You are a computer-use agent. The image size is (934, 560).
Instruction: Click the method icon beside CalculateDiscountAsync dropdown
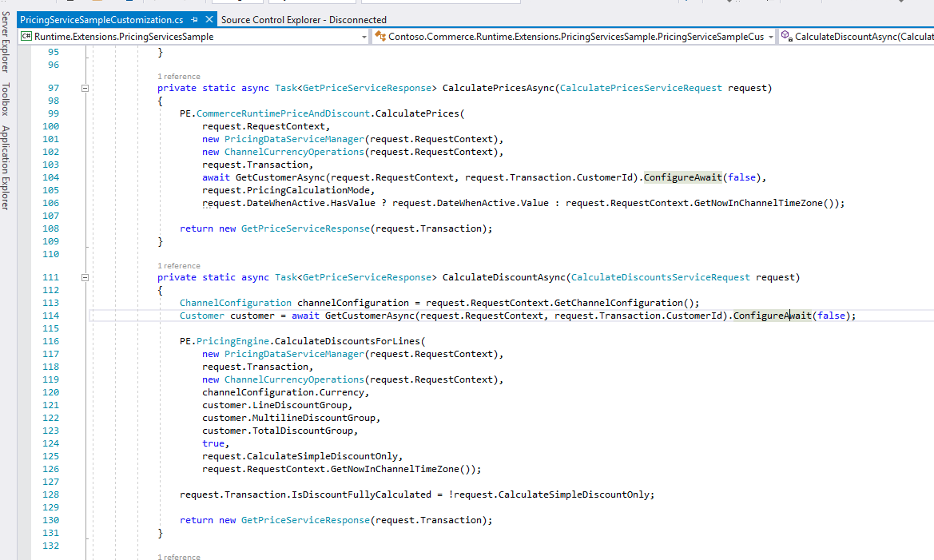point(785,36)
